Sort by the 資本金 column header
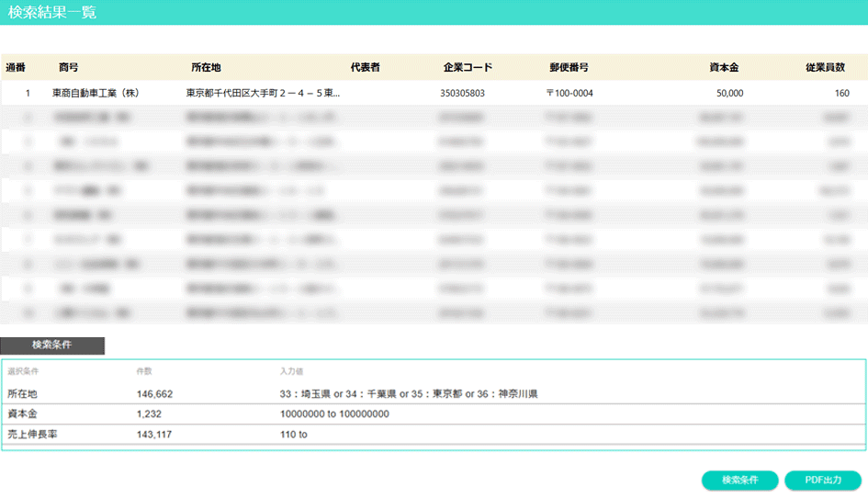This screenshot has height=498, width=868. tap(724, 68)
